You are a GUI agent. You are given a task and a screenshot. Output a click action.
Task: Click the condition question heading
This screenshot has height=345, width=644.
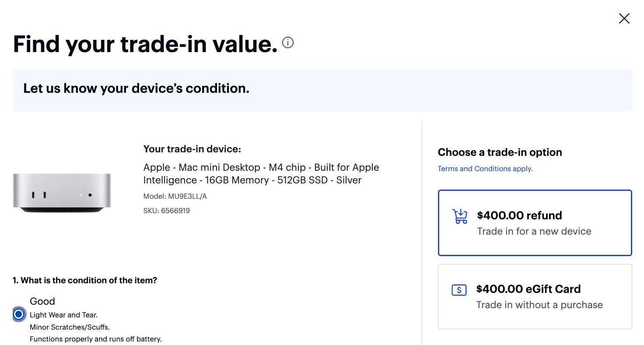click(x=85, y=280)
